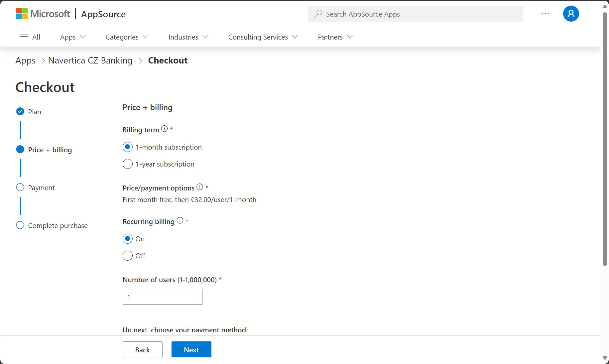Click the Checkout breadcrumb text
This screenshot has width=609, height=364.
pyautogui.click(x=168, y=61)
